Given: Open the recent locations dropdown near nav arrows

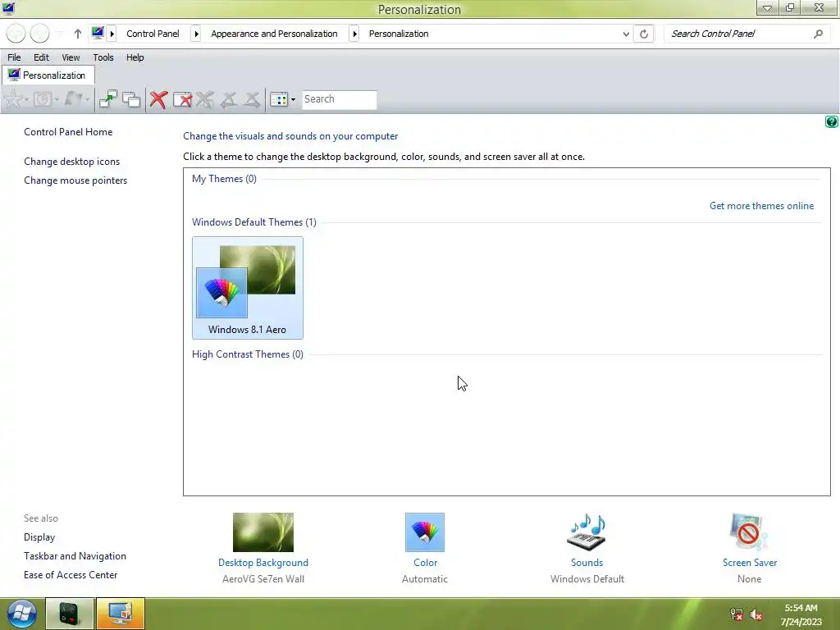Looking at the screenshot, I should [x=60, y=34].
